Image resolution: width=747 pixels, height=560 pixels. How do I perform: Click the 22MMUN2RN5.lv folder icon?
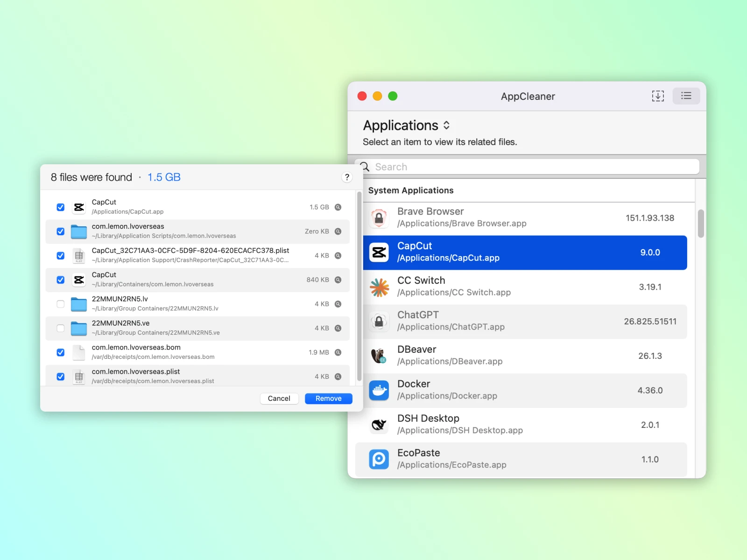click(79, 304)
